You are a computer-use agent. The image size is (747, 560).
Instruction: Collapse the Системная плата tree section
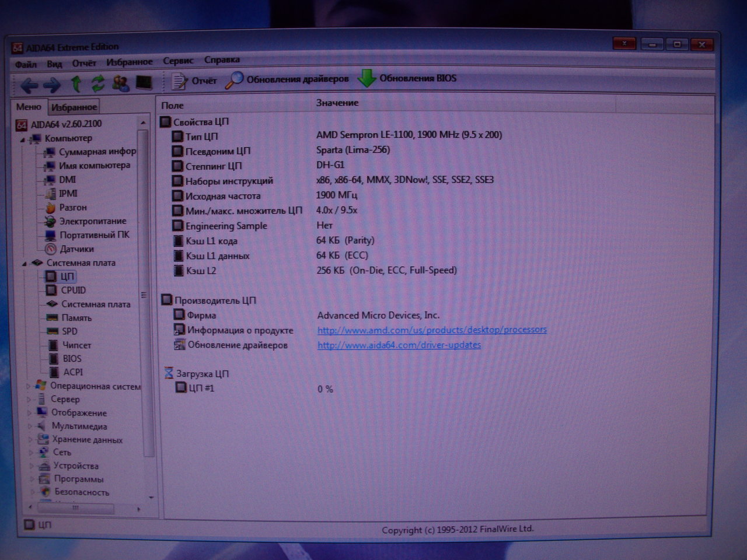point(25,264)
